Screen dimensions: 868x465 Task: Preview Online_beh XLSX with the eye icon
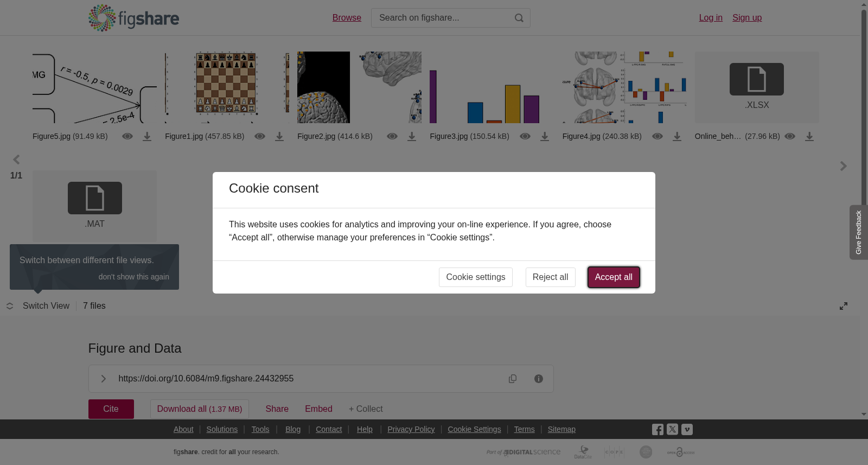790,136
